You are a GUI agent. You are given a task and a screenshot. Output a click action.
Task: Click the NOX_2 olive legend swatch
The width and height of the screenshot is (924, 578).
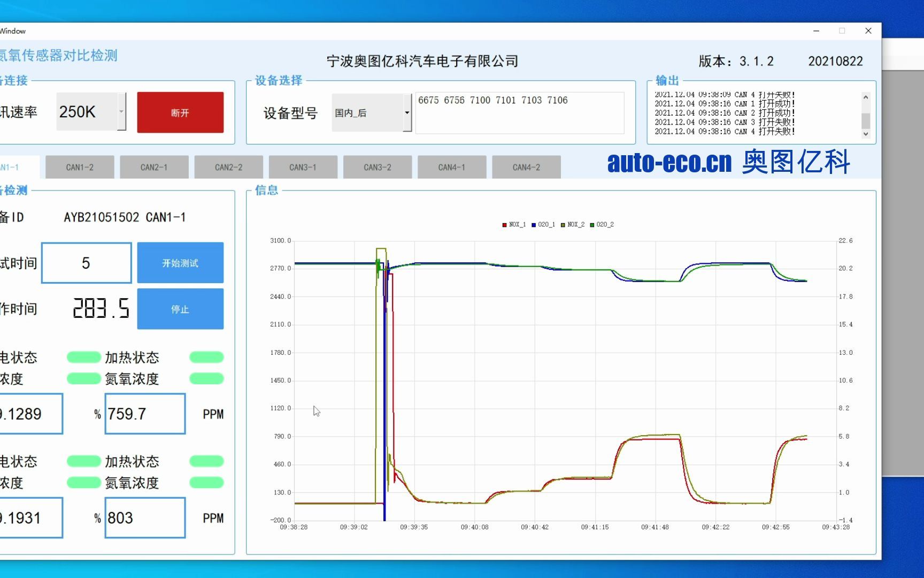click(563, 225)
